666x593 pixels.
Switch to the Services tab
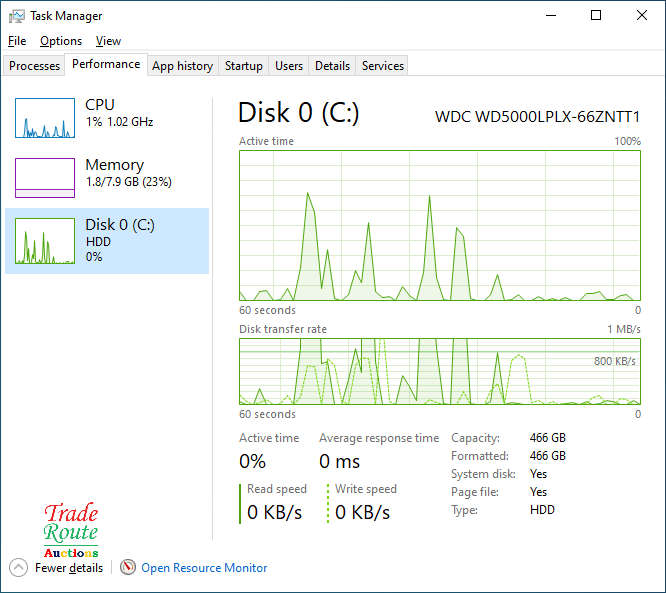[383, 66]
